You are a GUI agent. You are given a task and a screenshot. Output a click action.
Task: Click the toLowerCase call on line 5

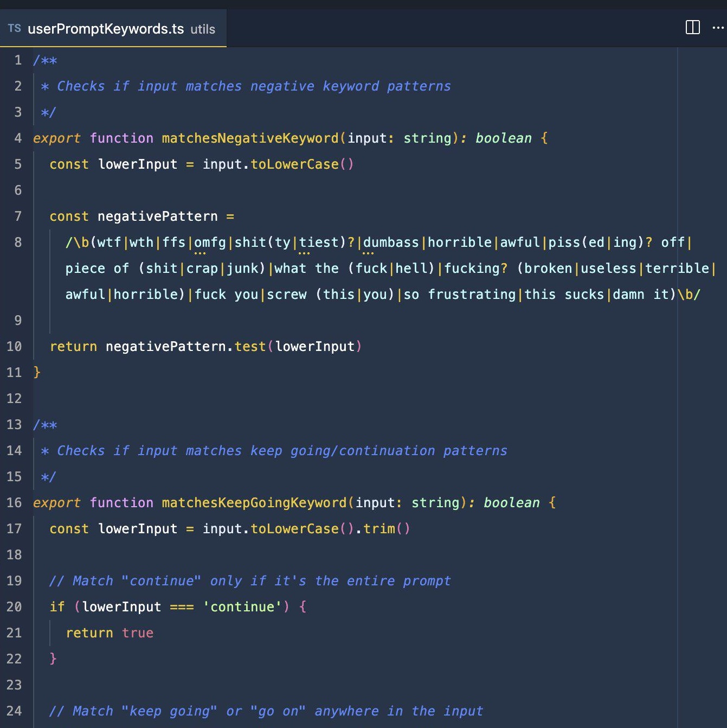[295, 164]
